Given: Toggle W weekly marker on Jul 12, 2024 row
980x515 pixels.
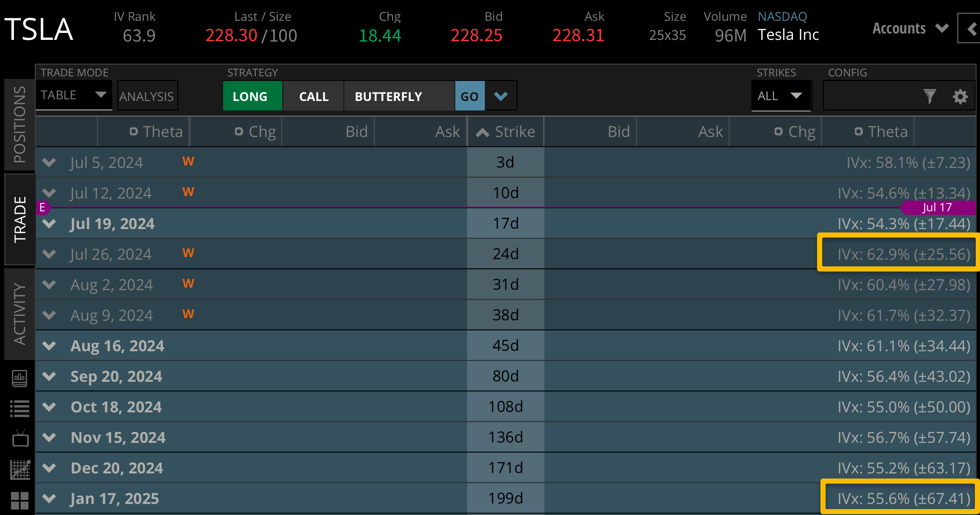Looking at the screenshot, I should tap(188, 192).
